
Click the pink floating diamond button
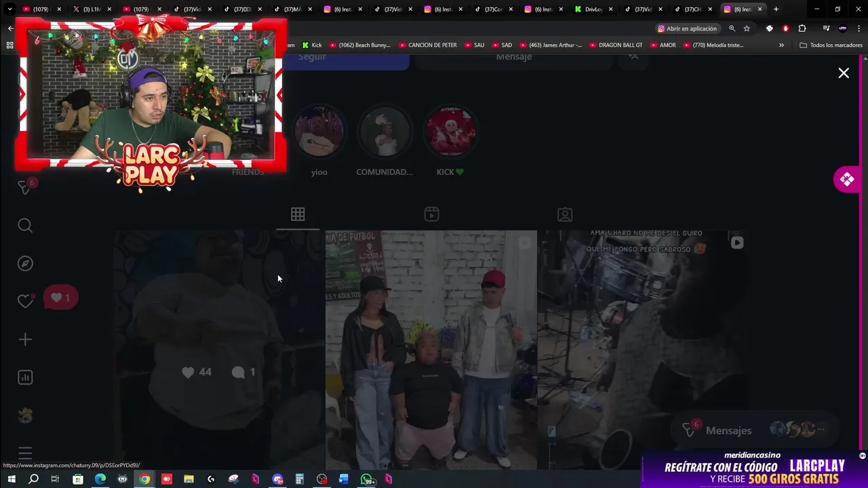(847, 180)
